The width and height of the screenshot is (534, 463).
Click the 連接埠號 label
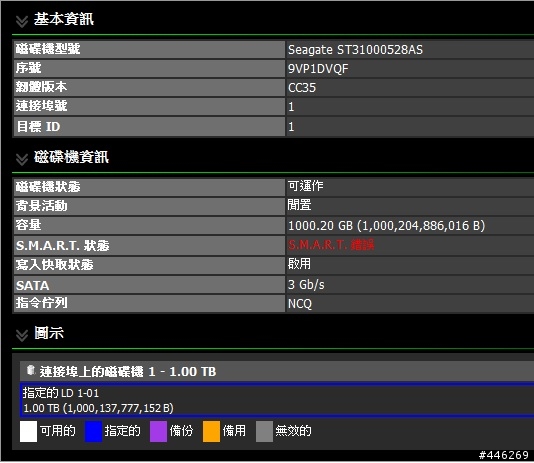(41, 106)
